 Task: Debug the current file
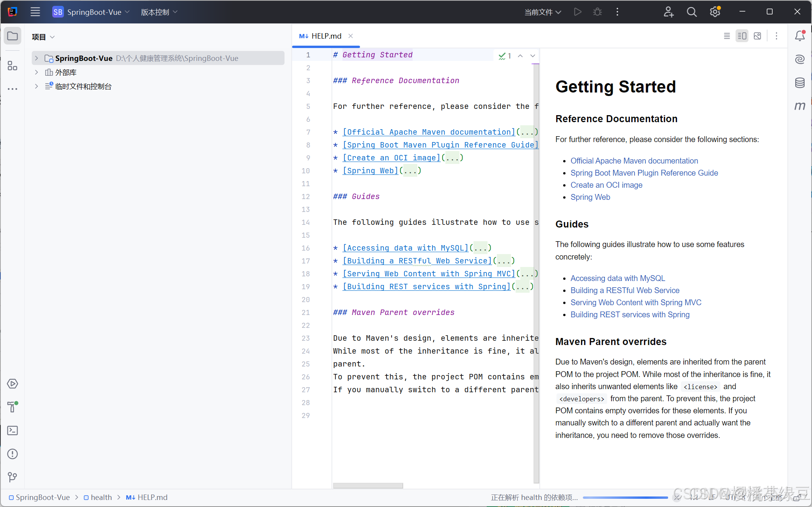tap(597, 12)
